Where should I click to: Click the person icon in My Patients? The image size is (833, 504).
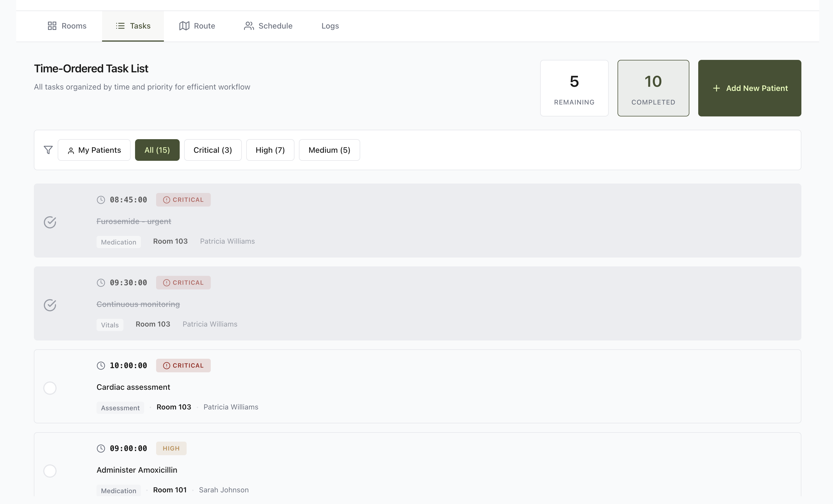(71, 151)
